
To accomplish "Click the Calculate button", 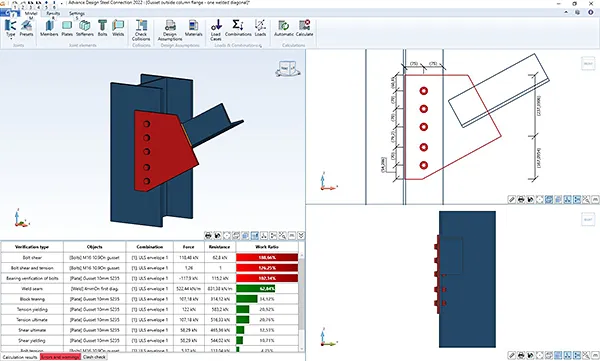I will [x=305, y=29].
